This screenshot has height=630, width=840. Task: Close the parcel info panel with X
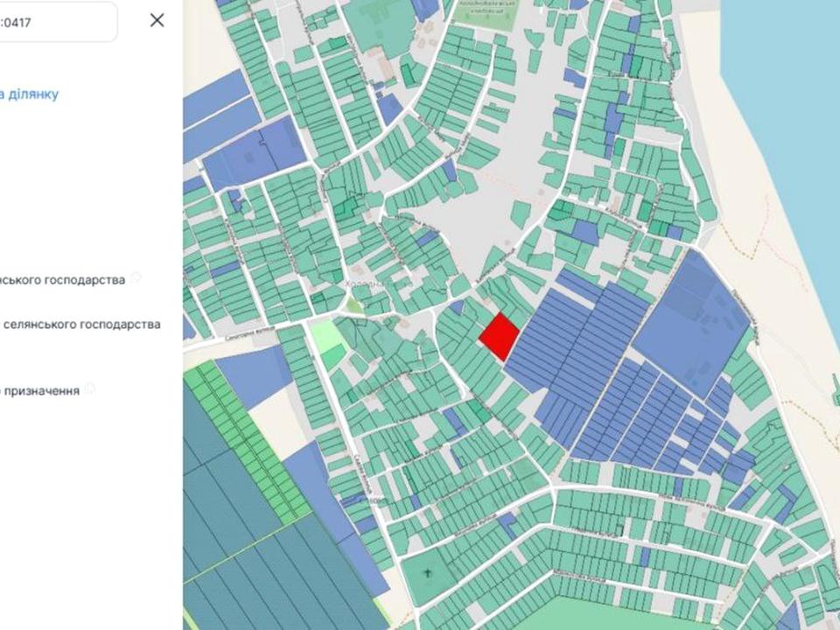(x=157, y=20)
